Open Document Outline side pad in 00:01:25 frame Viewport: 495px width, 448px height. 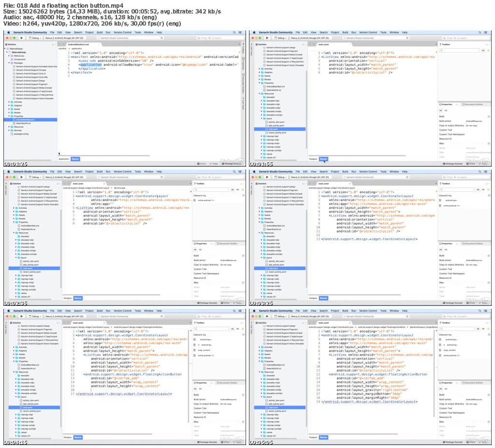pos(244,83)
